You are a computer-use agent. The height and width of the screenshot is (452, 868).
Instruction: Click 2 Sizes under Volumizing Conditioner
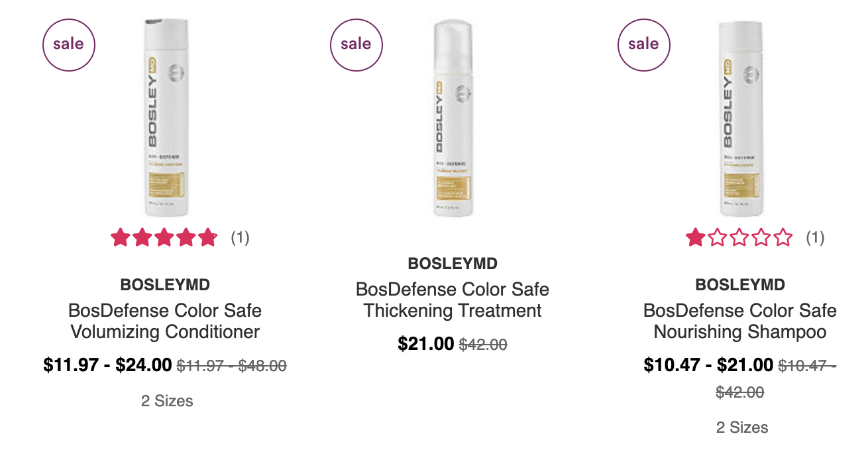point(167,401)
